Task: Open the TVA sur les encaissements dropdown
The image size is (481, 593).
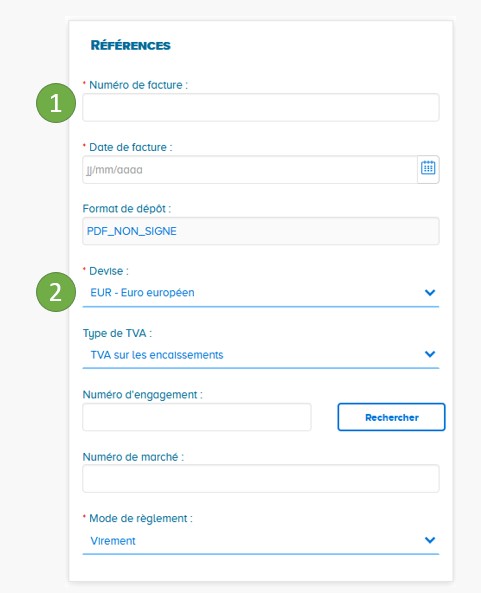Action: [261, 355]
